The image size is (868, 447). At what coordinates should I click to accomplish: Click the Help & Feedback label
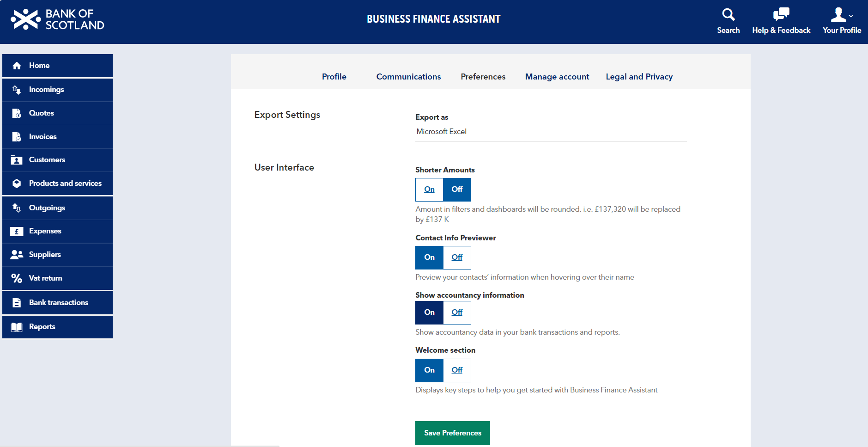[x=781, y=30]
